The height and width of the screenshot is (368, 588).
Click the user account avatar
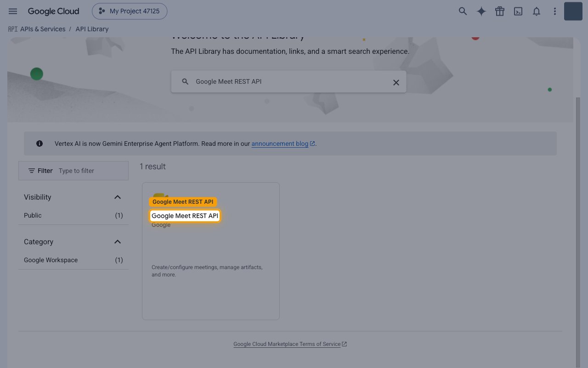[x=573, y=11]
